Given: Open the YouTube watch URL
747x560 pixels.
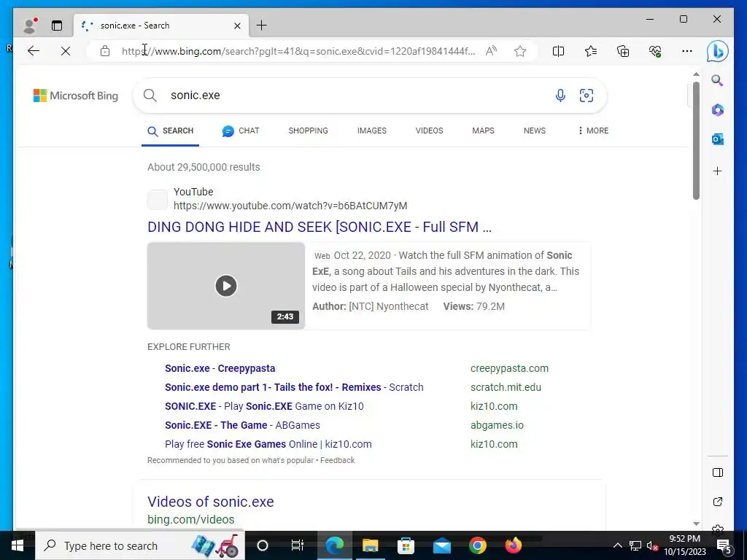Looking at the screenshot, I should 290,206.
